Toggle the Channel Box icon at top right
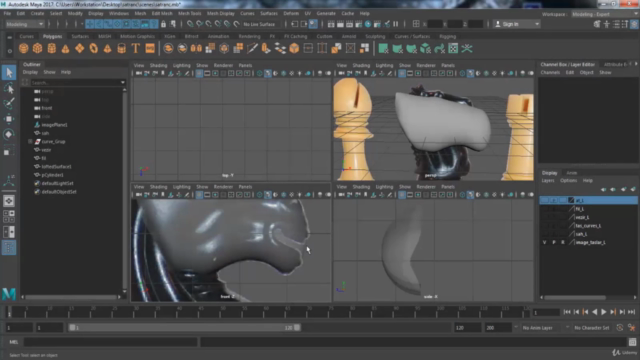This screenshot has width=640, height=360. click(x=634, y=24)
